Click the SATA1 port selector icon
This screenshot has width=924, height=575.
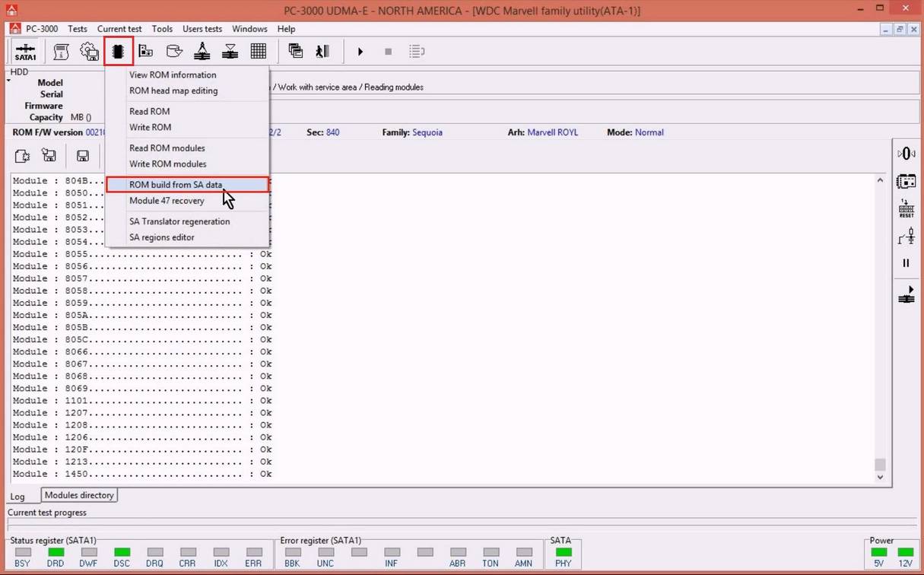click(x=25, y=52)
